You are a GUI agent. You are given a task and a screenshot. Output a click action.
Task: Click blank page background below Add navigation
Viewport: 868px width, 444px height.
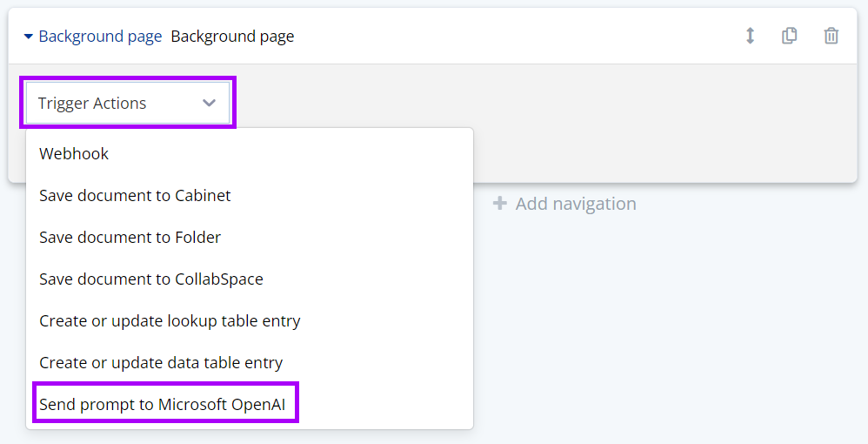pos(670,331)
